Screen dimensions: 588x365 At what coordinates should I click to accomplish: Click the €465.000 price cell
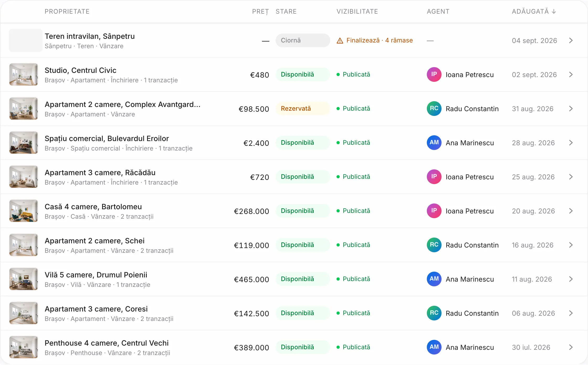(251, 280)
